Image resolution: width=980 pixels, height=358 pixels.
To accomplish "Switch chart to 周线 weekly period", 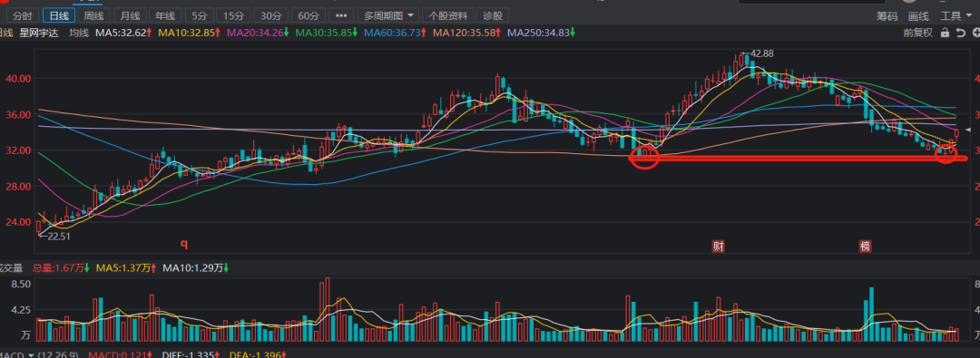I will (94, 15).
